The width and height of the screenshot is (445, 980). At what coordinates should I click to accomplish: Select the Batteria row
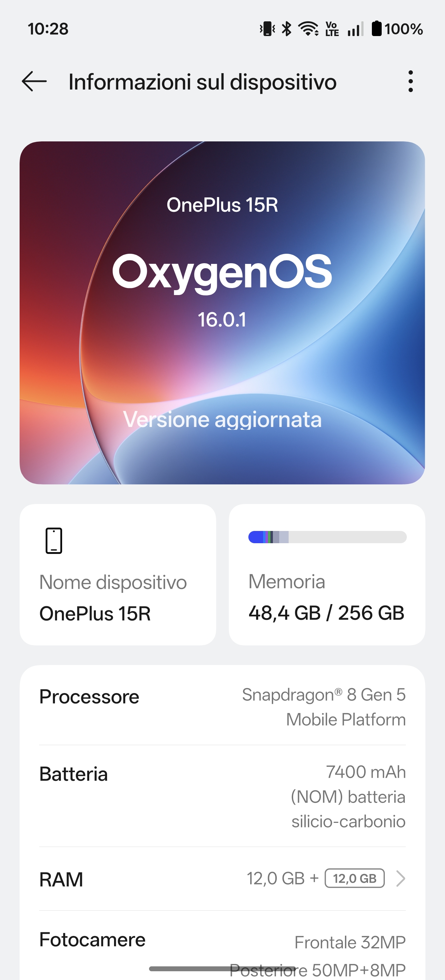[222, 796]
